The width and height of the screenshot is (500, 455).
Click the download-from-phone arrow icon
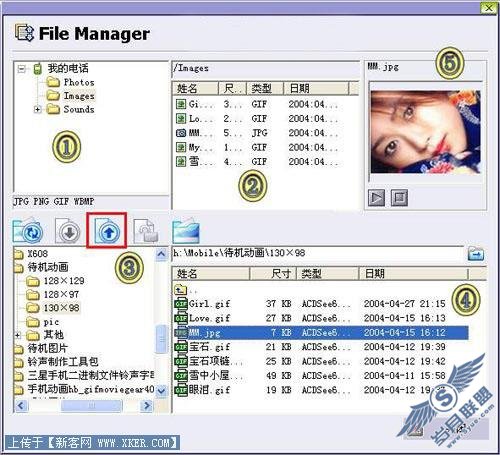click(x=68, y=231)
